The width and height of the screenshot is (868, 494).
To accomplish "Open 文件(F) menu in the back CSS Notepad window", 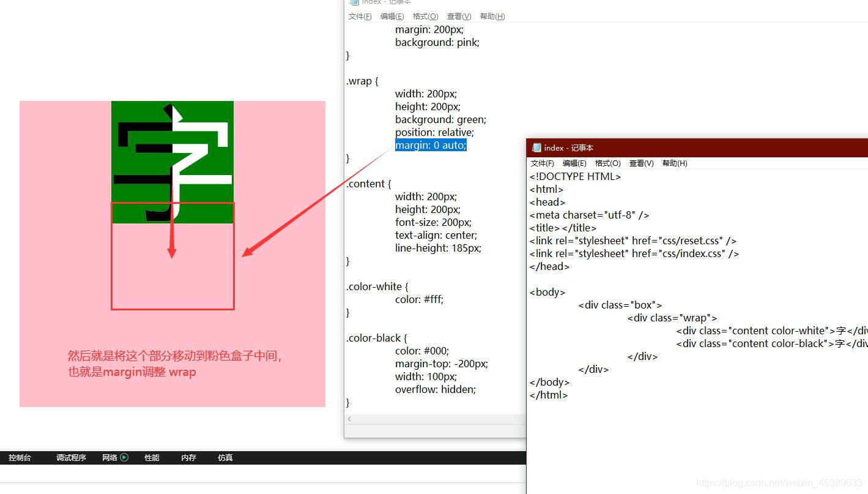I will coord(360,17).
